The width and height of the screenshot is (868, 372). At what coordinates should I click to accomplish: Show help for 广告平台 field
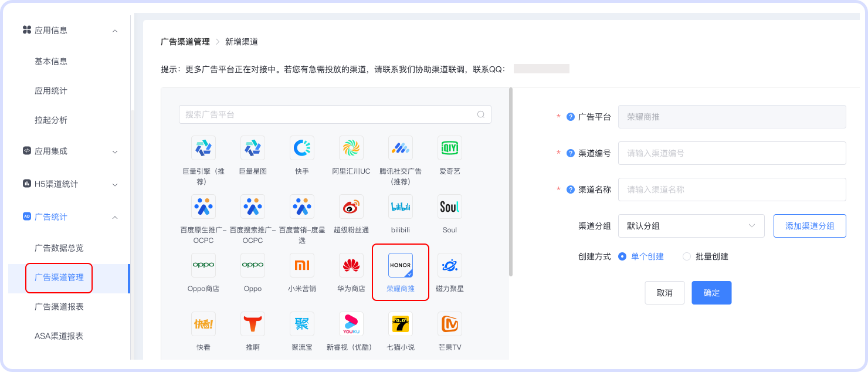tap(570, 117)
